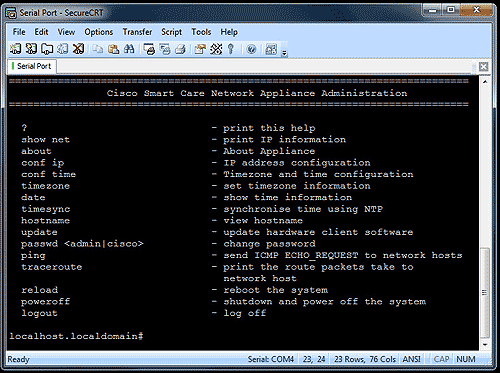Click the 'conf ip' command text
The width and height of the screenshot is (500, 373).
coord(43,163)
